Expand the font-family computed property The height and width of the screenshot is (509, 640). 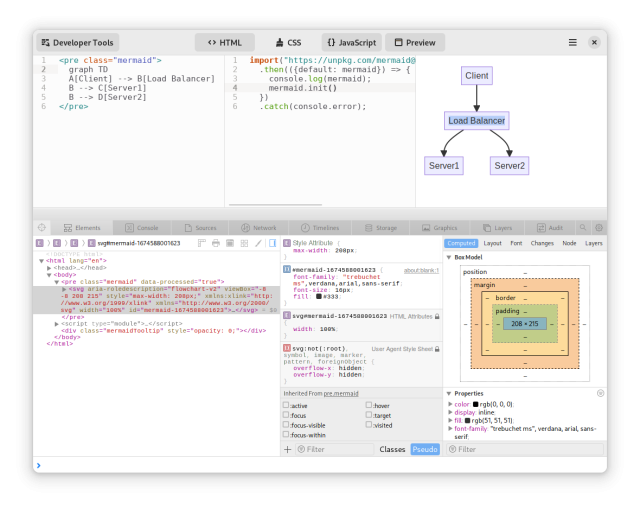[x=451, y=428]
